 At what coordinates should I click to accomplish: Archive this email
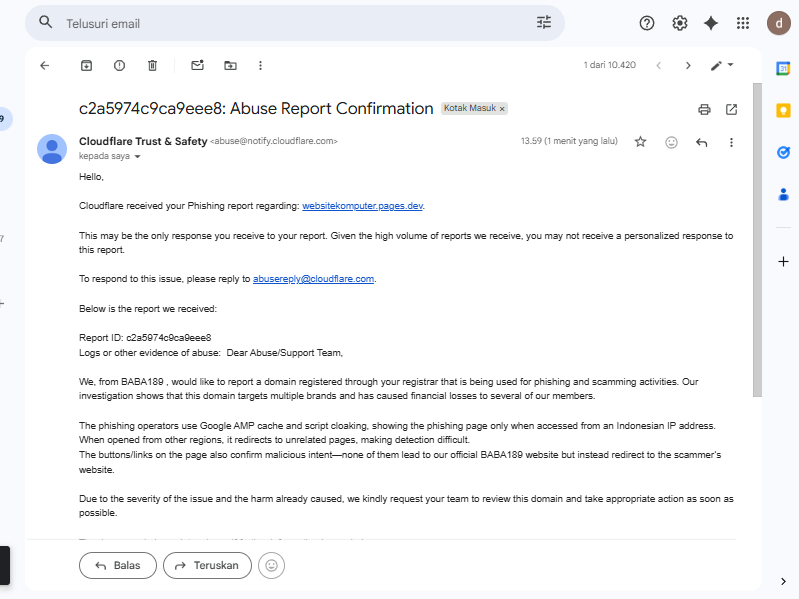(87, 65)
